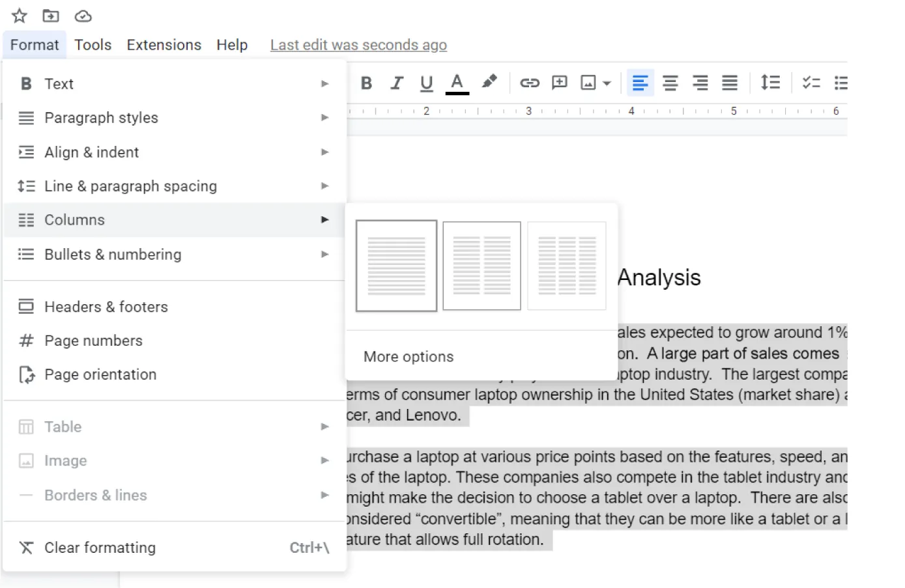Add a comment

click(559, 83)
